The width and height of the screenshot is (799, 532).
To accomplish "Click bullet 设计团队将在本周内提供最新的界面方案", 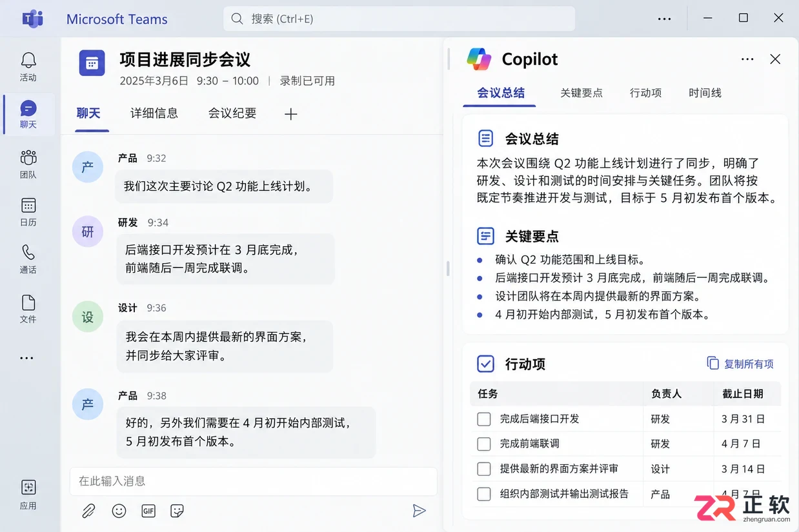I will point(598,297).
